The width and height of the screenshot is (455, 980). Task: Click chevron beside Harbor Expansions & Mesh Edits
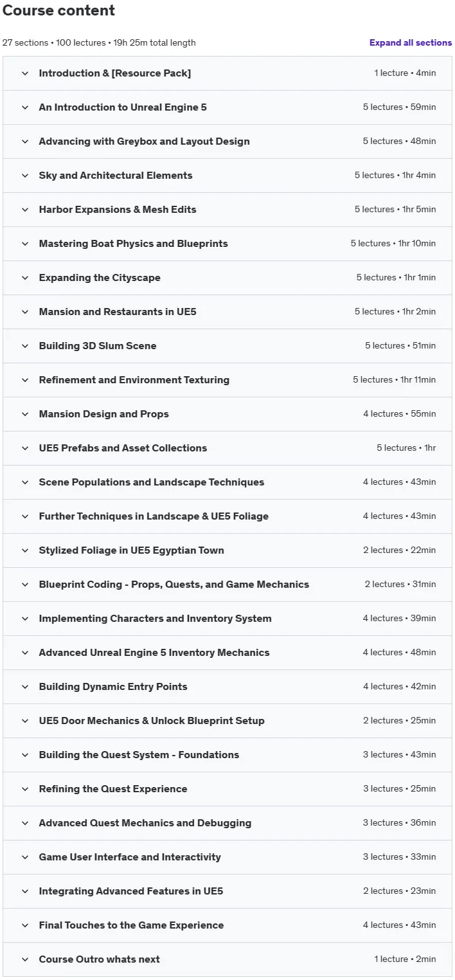25,210
